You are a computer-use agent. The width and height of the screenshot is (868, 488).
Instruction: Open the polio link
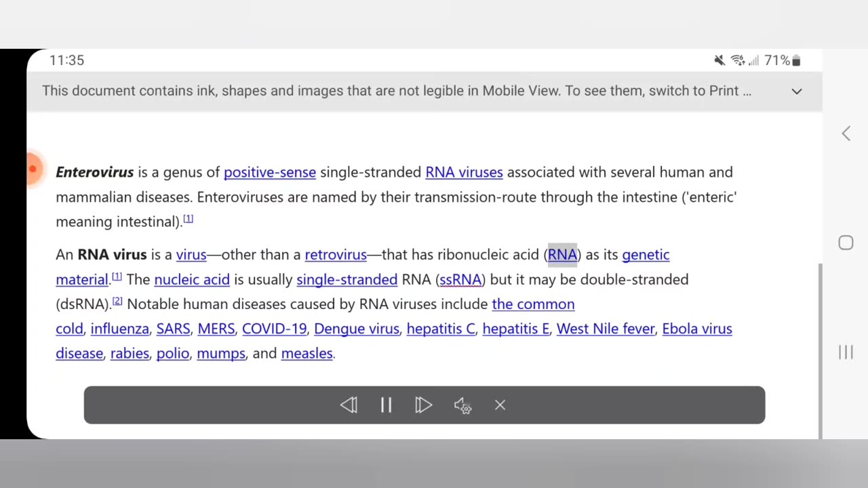(x=173, y=353)
